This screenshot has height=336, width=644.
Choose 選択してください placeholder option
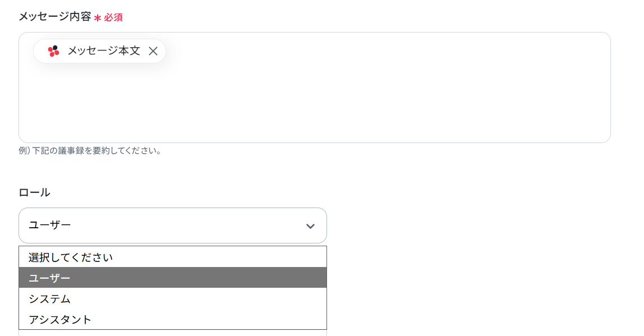click(x=173, y=257)
